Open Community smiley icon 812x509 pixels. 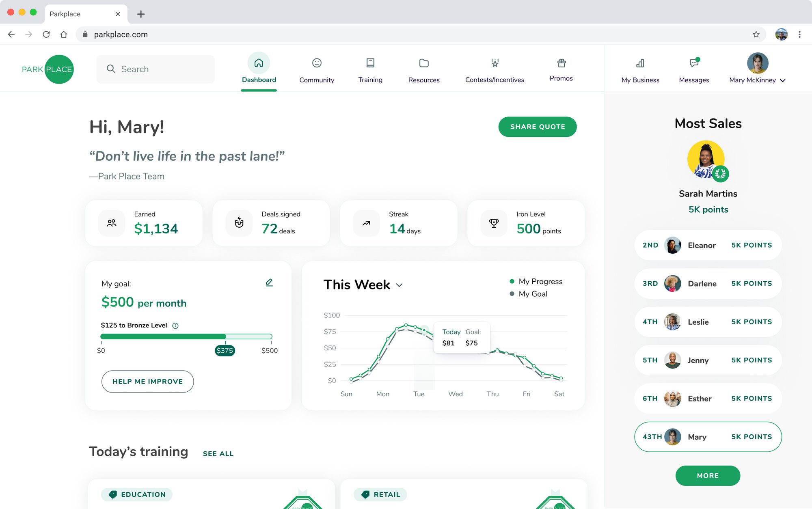317,63
